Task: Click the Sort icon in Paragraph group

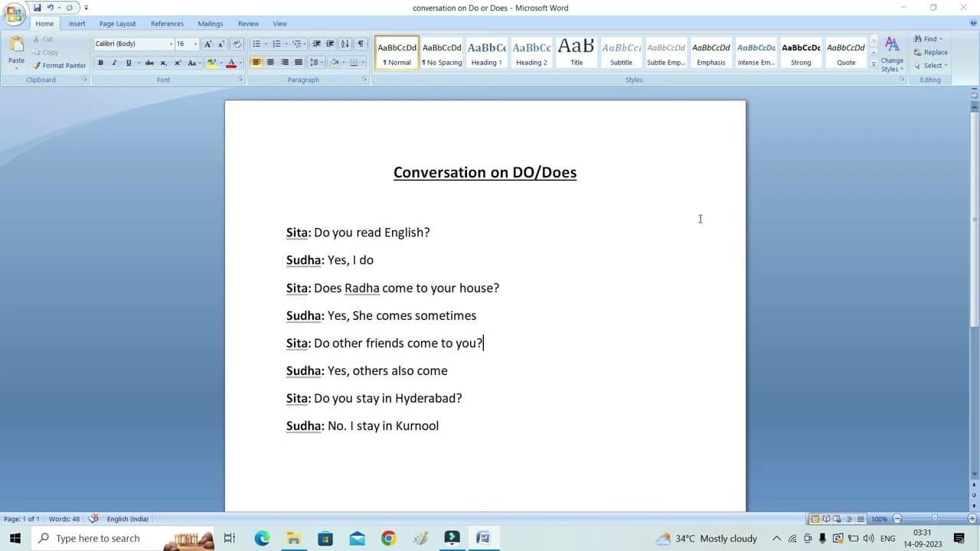Action: [x=345, y=44]
